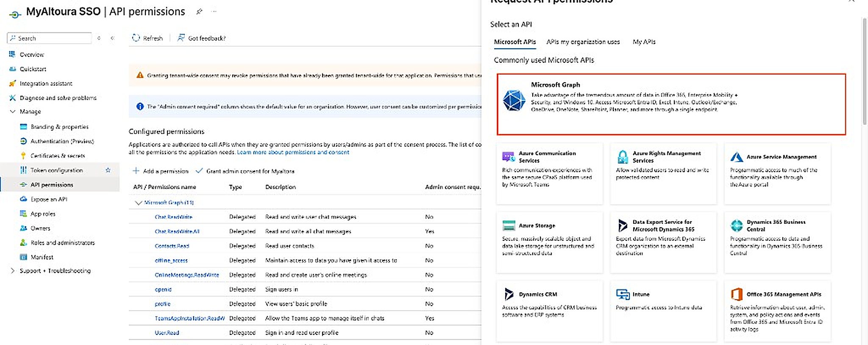Viewport: 868px width, 345px height.
Task: Click the Branding & properties icon
Action: point(23,127)
